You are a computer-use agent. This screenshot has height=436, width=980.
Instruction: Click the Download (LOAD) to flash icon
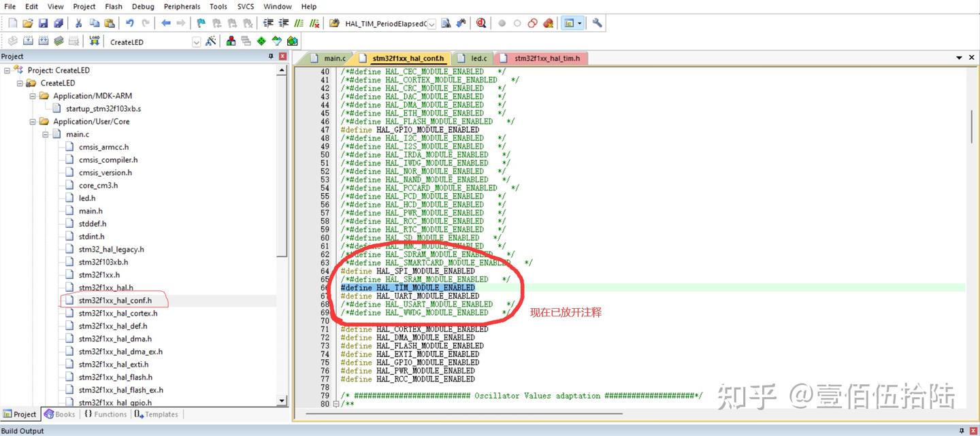(x=94, y=41)
